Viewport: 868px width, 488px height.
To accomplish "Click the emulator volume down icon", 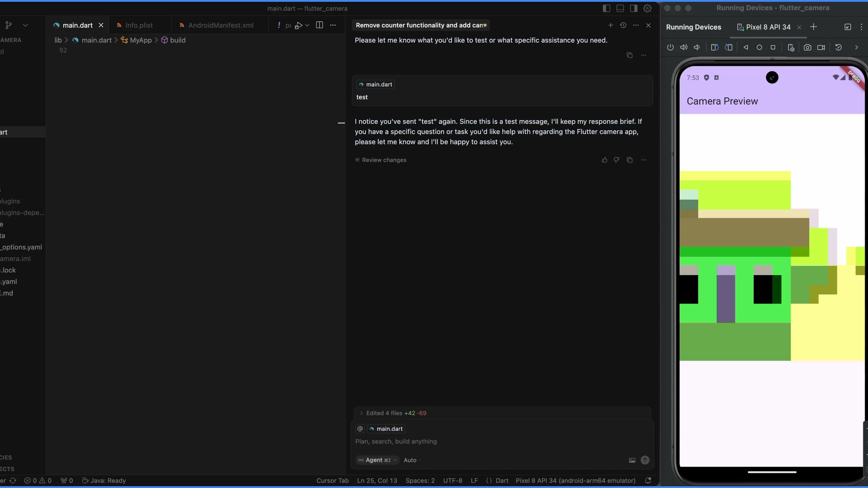I will coord(697,47).
